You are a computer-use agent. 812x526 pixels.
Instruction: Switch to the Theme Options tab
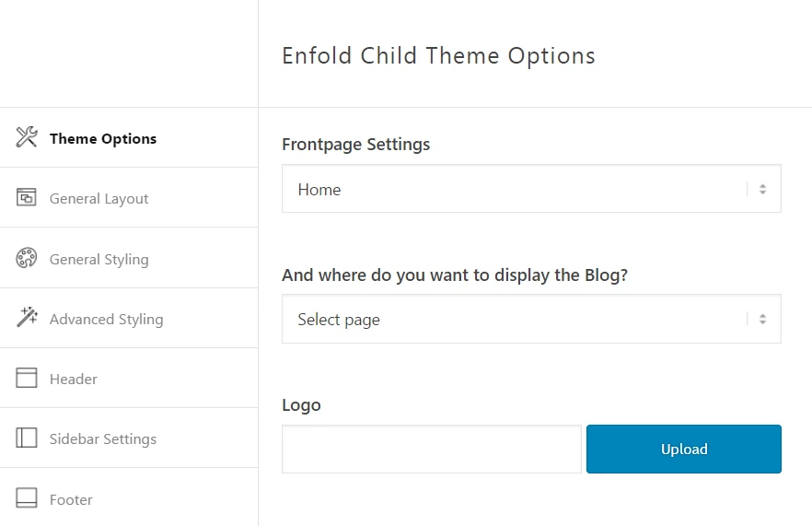103,138
